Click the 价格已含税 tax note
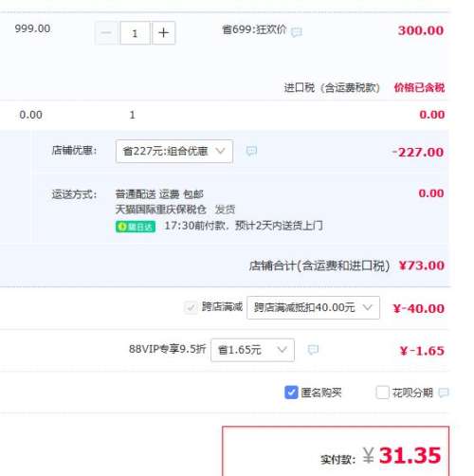The width and height of the screenshot is (474, 476). (419, 87)
